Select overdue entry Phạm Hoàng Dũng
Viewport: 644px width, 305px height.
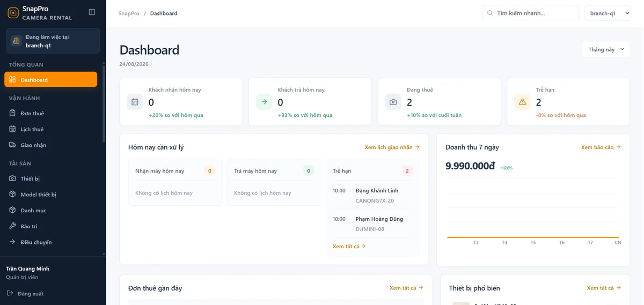click(379, 219)
